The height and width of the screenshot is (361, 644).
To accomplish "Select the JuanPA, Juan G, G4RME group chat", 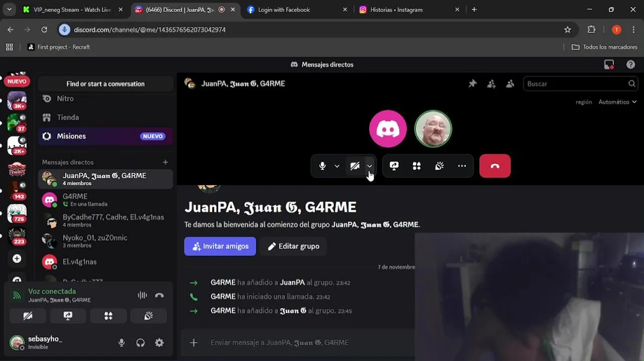I will 105,179.
